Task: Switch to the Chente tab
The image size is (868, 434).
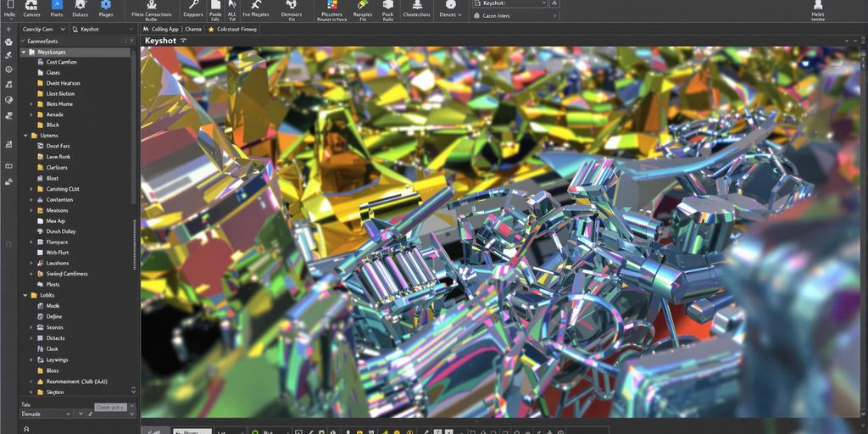Action: pos(193,29)
